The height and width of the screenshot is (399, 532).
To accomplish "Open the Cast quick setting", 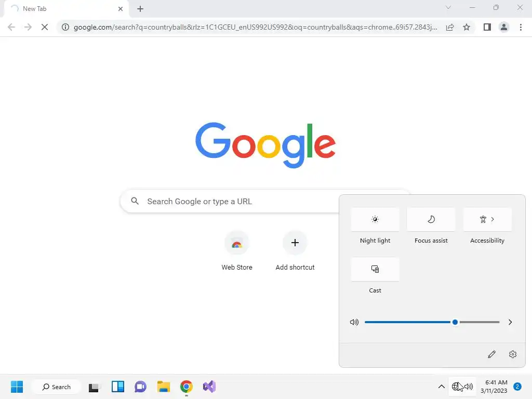I will (375, 269).
